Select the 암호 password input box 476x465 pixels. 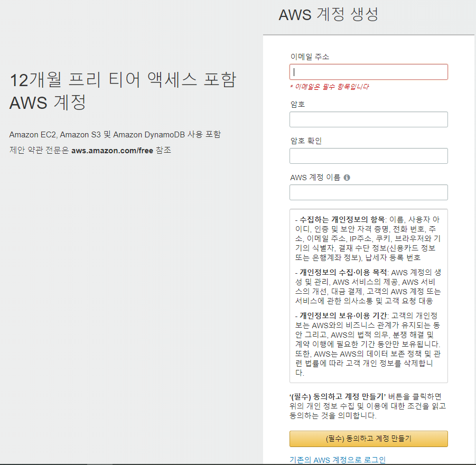[368, 119]
